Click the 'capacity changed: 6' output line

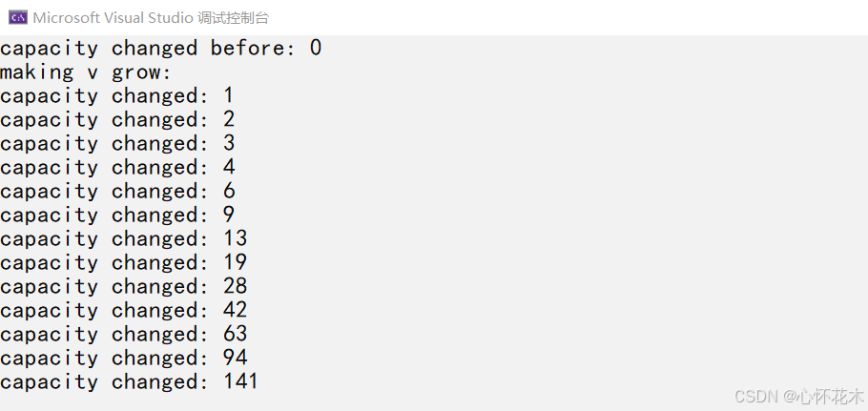(x=117, y=192)
